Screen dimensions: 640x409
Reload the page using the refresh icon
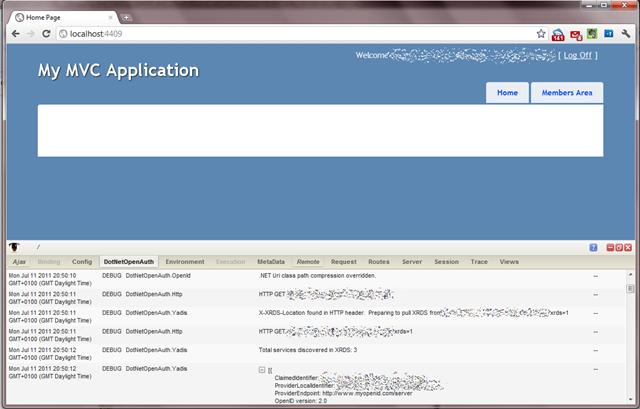point(48,33)
